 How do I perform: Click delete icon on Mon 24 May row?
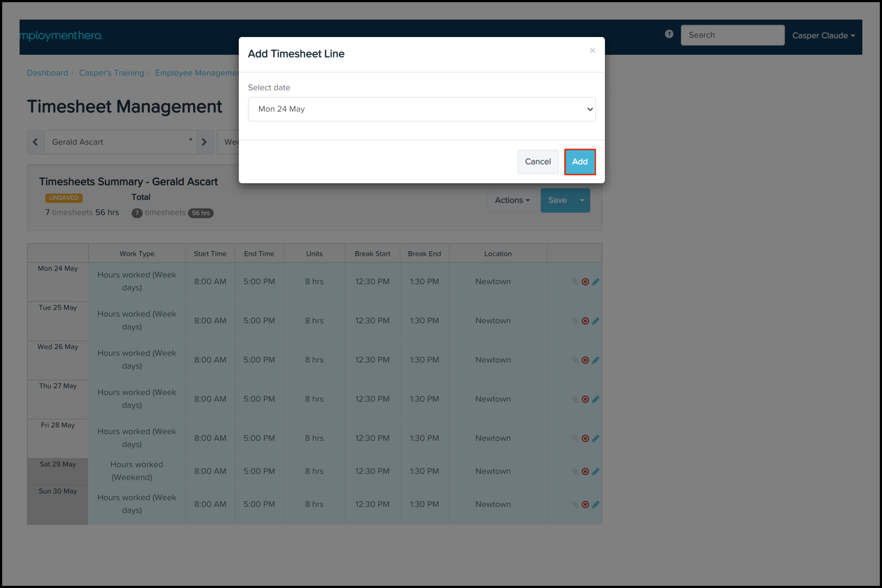tap(585, 282)
